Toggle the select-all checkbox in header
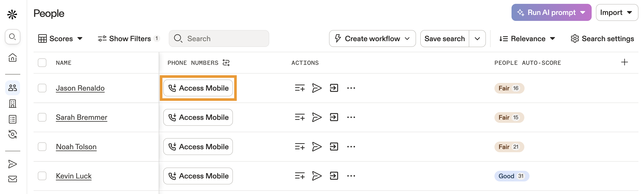Screen dimensions: 644x194 click(42, 63)
